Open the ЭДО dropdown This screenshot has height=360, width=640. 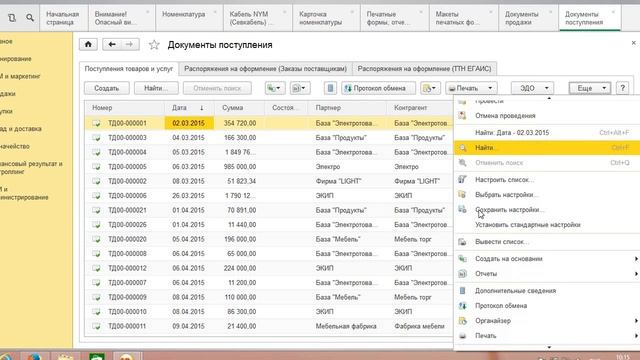(532, 88)
